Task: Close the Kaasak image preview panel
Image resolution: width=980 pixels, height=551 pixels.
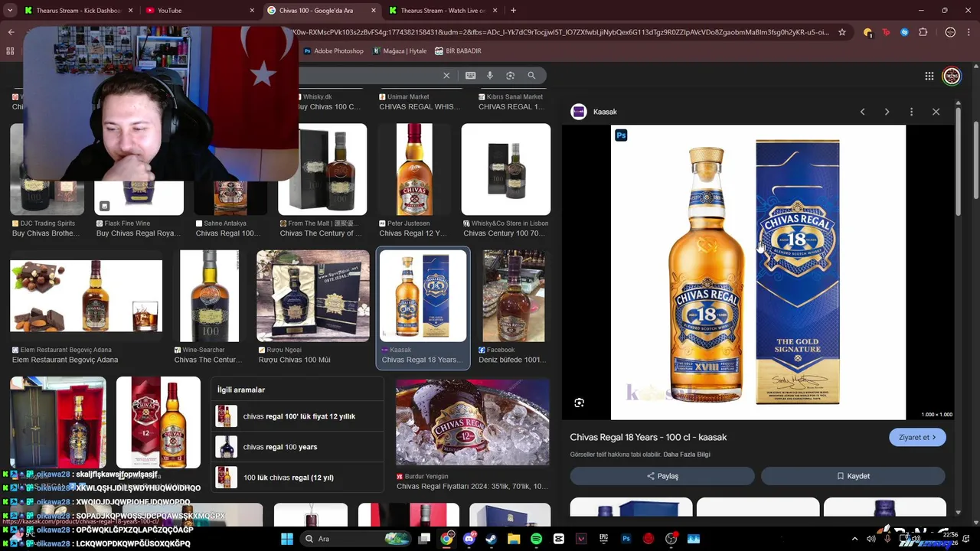Action: pyautogui.click(x=936, y=112)
